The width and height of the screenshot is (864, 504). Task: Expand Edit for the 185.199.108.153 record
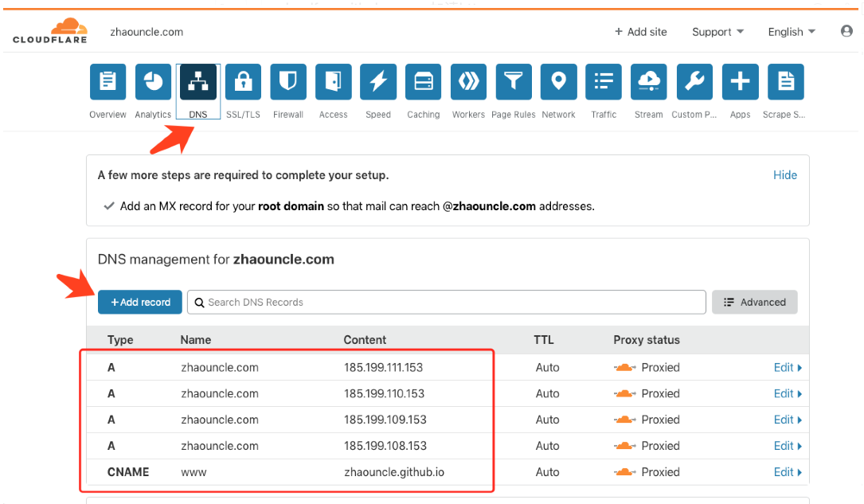(x=788, y=446)
